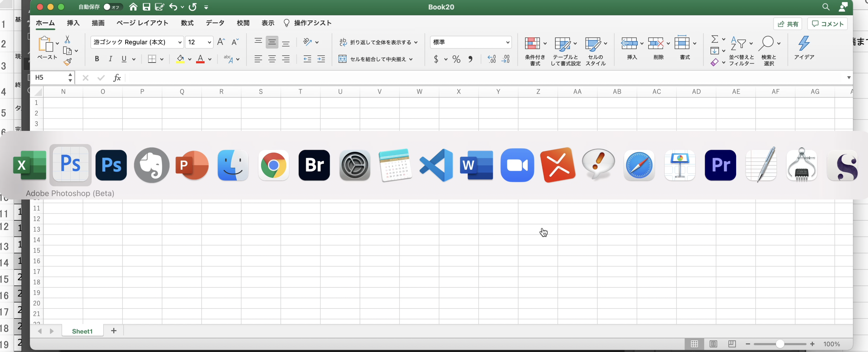The width and height of the screenshot is (868, 352).
Task: Open the 挿入 ribbon tab
Action: [73, 23]
